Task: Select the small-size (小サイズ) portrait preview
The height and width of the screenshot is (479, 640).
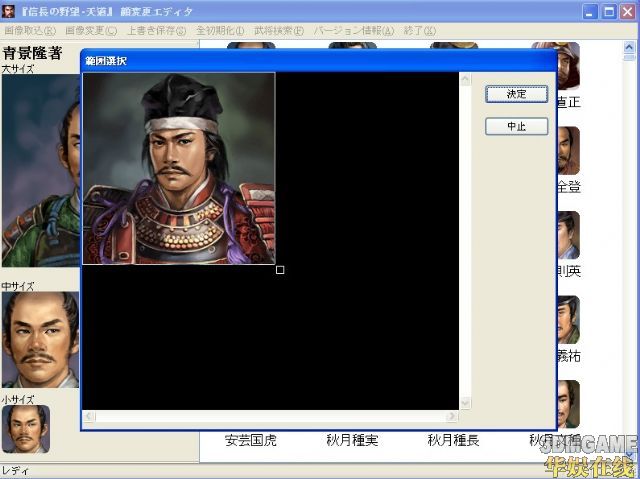Action: click(x=26, y=429)
